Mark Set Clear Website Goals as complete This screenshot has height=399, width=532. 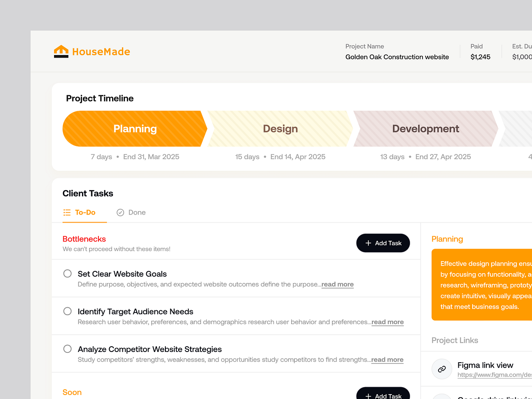click(x=67, y=274)
